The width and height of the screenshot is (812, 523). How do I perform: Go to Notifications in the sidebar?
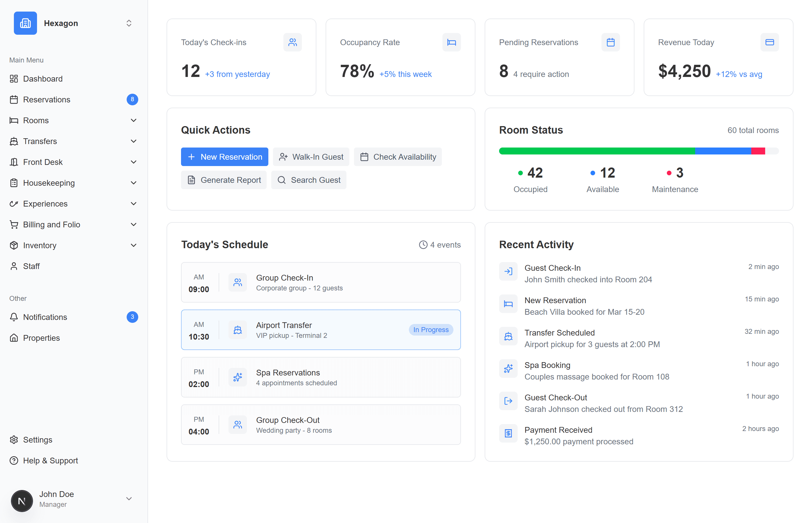coord(45,317)
